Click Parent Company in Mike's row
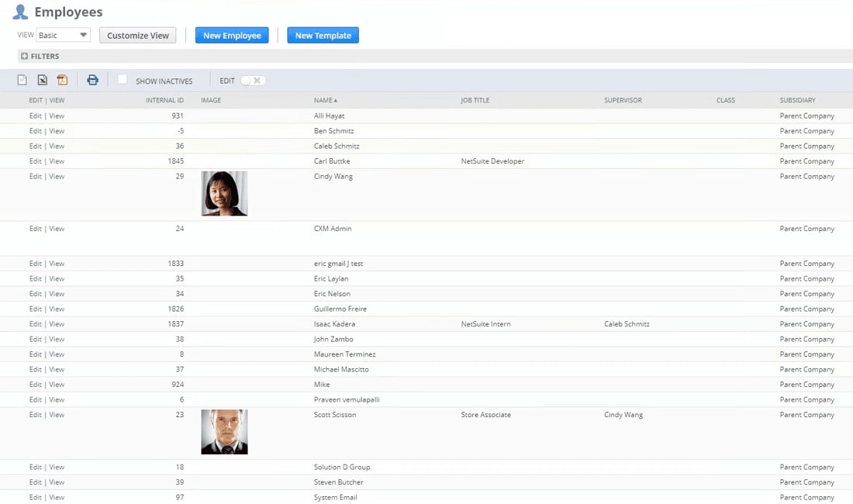 (x=806, y=385)
